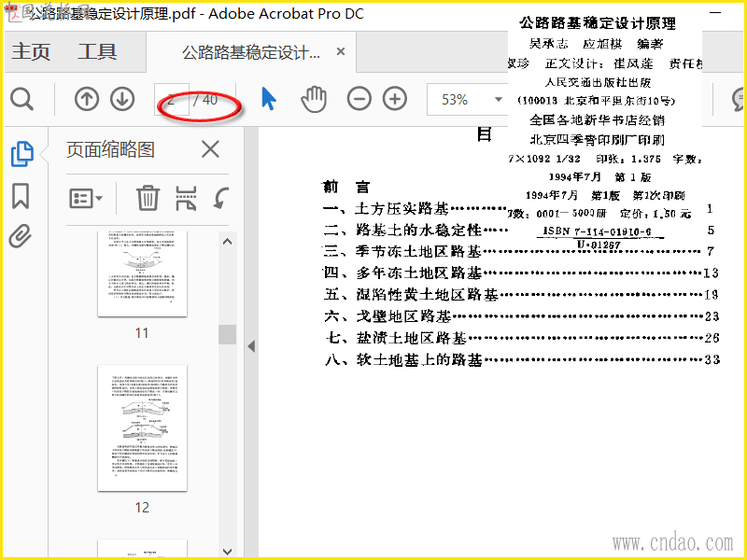Open the 工具 tools tab

(x=97, y=51)
